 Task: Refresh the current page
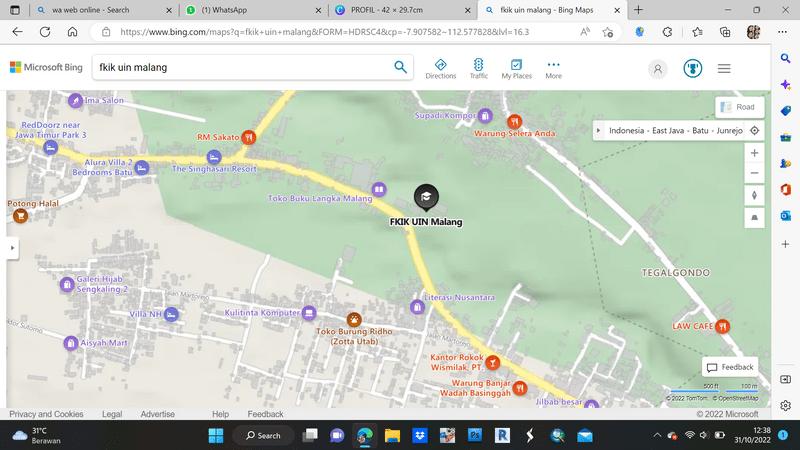pyautogui.click(x=45, y=32)
